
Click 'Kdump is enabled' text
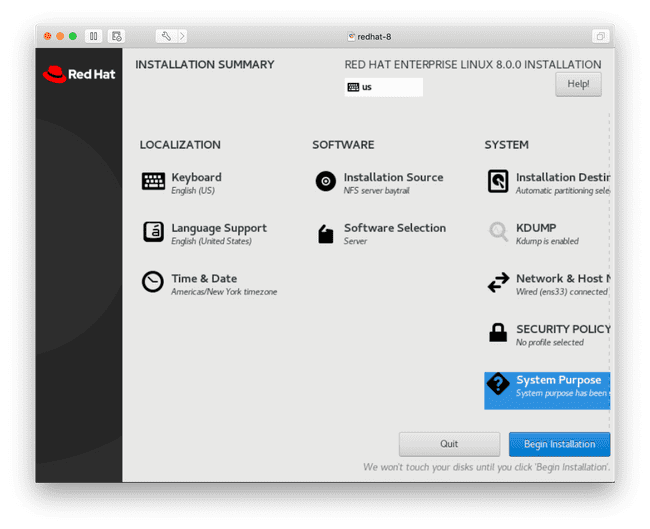(x=547, y=241)
